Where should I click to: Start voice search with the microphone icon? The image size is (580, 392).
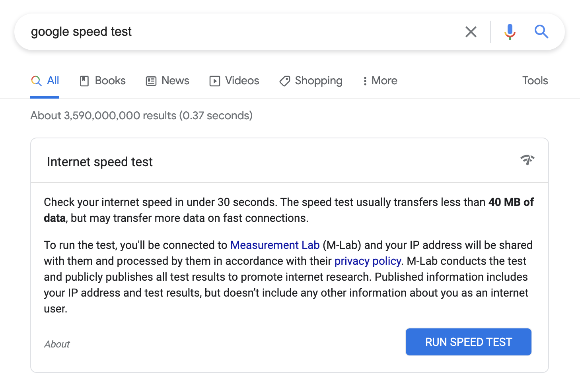(x=510, y=32)
